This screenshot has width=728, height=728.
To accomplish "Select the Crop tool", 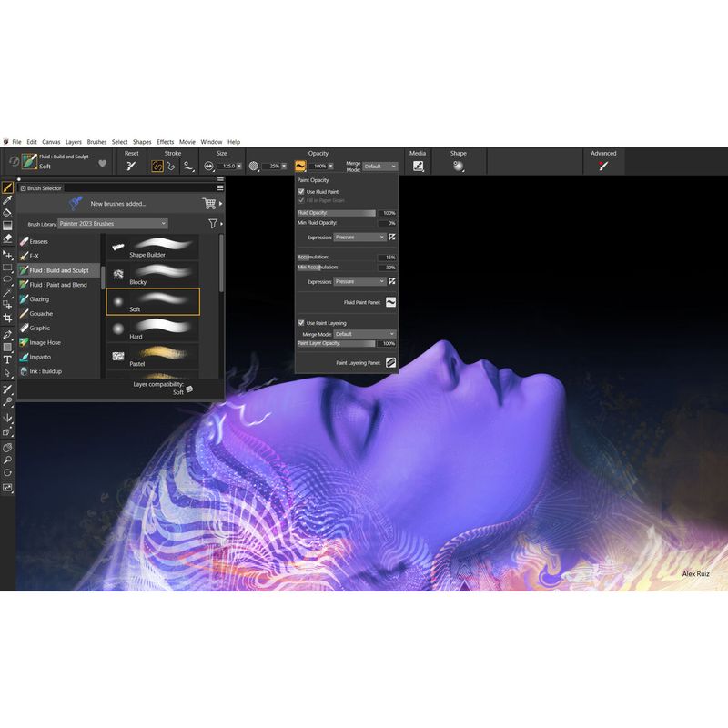I will click(7, 318).
